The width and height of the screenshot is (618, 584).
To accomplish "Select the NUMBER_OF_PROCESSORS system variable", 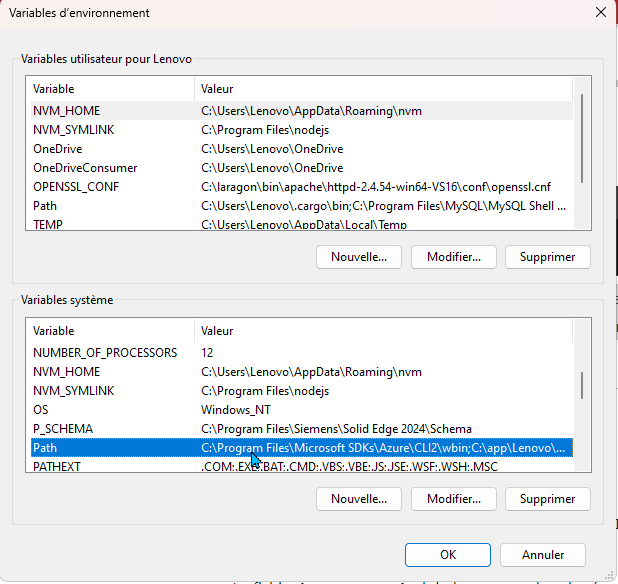I will (104, 353).
